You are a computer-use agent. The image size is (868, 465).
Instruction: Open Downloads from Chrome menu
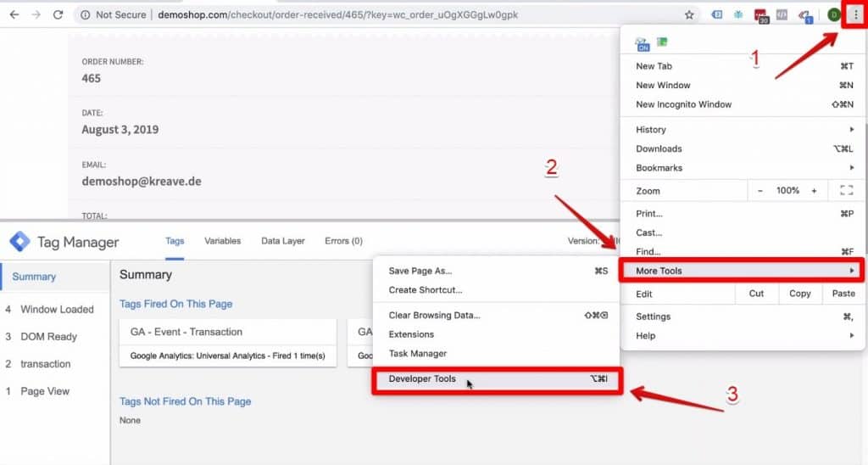click(742, 149)
